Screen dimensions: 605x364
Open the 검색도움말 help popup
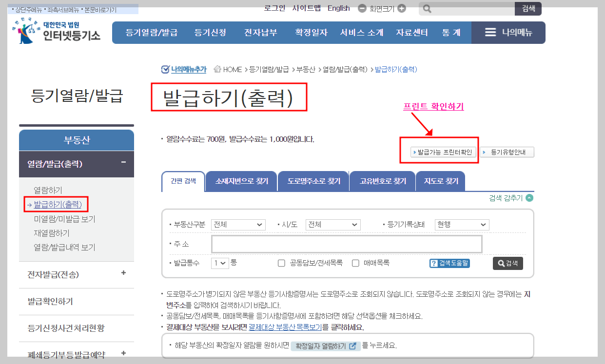[x=449, y=263]
